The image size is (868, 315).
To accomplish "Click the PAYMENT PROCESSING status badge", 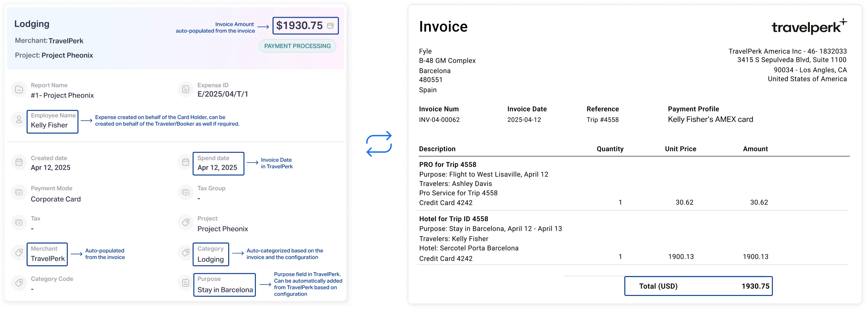I will pos(297,46).
